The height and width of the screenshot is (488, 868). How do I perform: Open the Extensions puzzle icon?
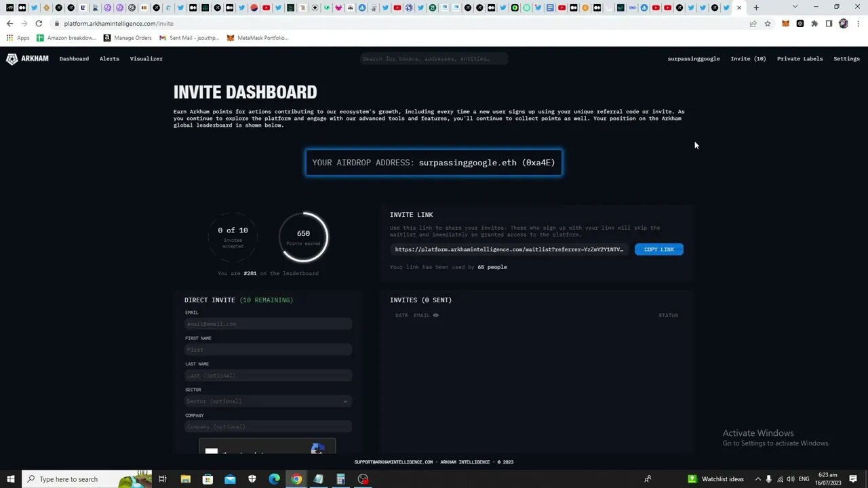(x=814, y=24)
